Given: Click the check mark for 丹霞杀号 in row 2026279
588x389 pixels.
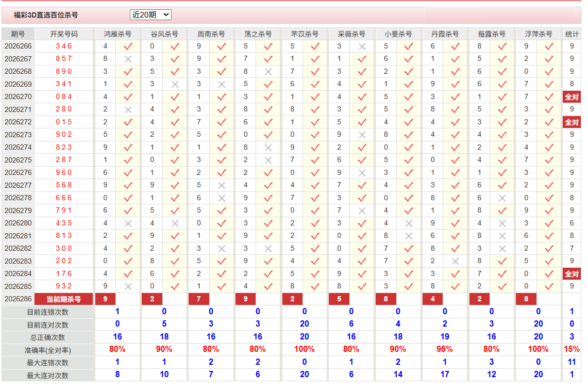Looking at the screenshot, I should [455, 210].
